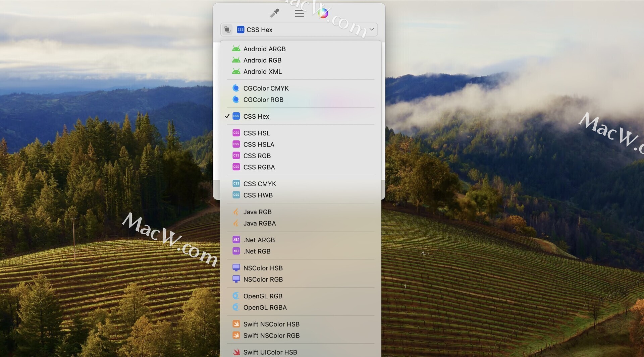Screen dimensions: 644x357
Task: Open the color wheel icon
Action: click(323, 13)
